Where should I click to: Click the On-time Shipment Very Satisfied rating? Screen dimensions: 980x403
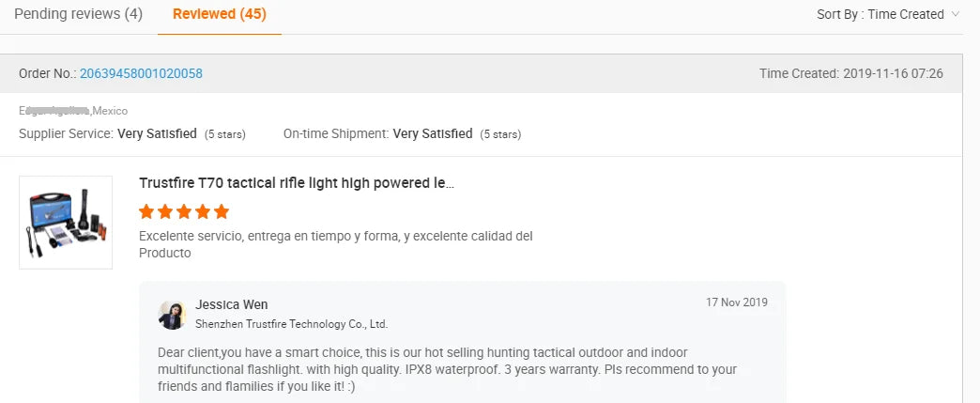click(x=433, y=134)
